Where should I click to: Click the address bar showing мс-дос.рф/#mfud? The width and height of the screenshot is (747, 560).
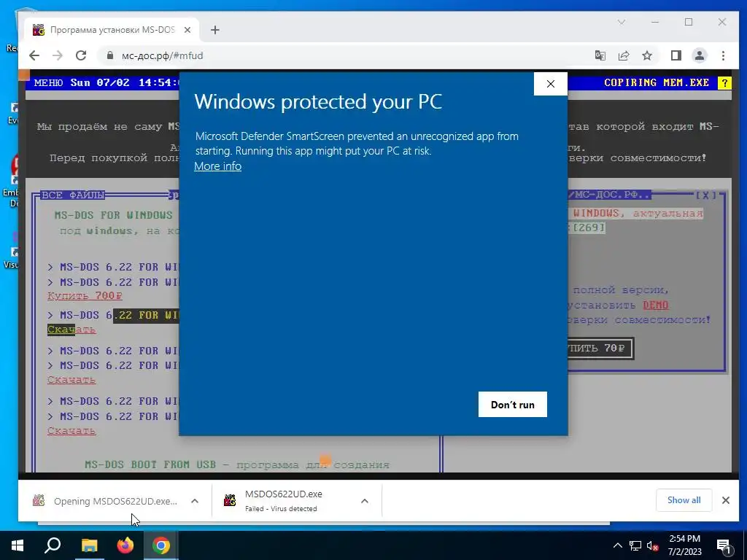point(343,55)
